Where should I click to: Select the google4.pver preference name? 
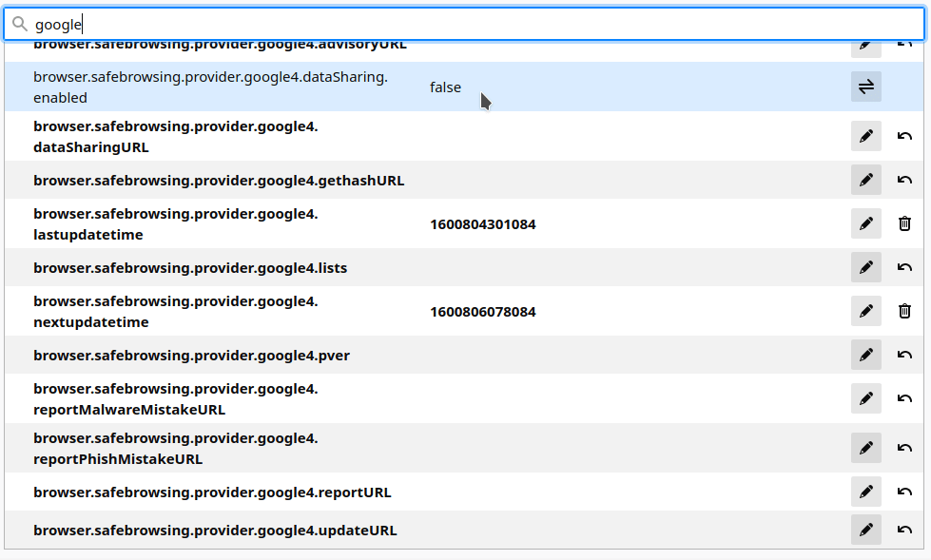click(x=191, y=356)
